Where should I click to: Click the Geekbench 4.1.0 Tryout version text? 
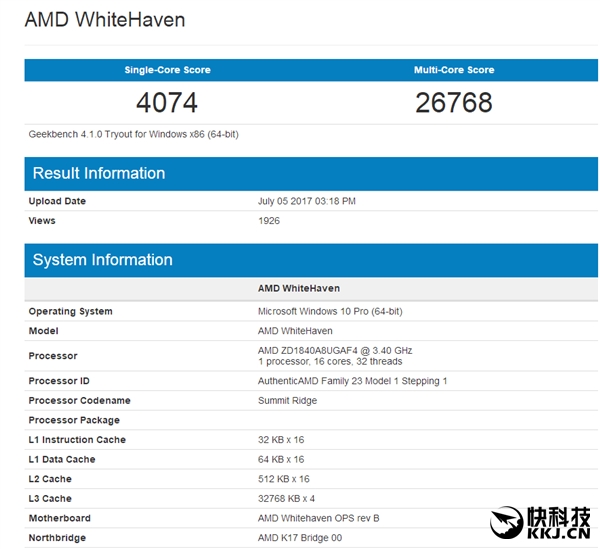[x=134, y=134]
